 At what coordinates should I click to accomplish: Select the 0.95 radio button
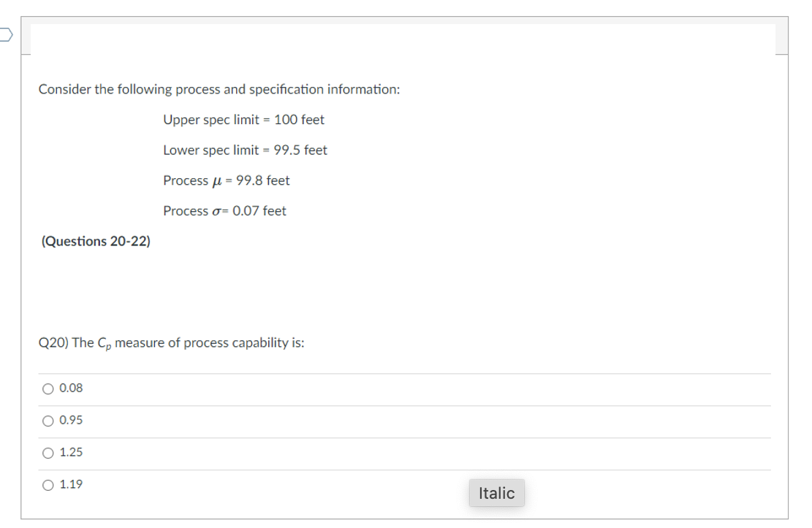click(48, 421)
